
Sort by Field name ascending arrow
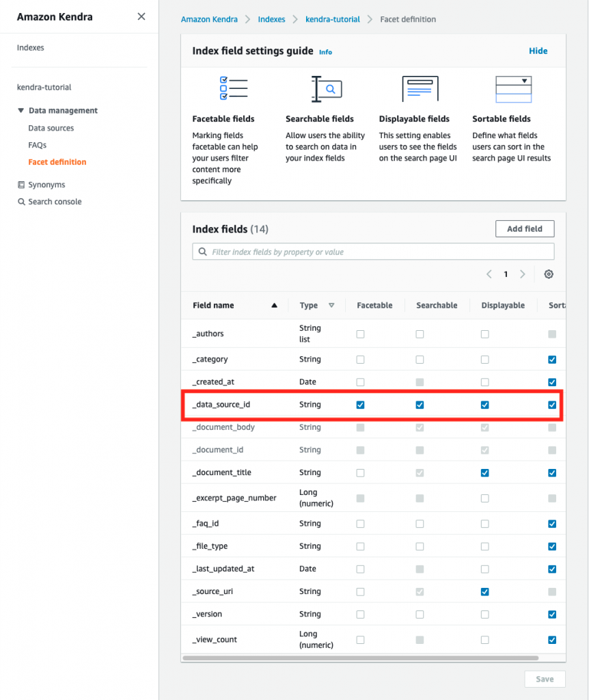275,306
